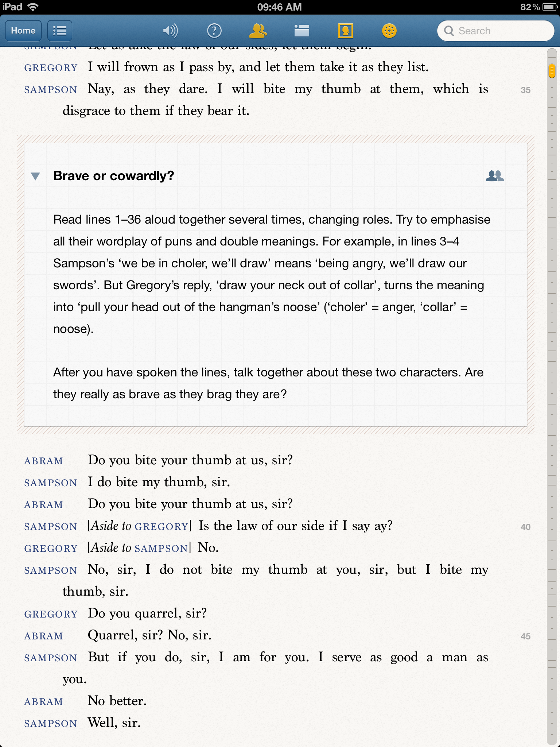Tap ABRAM's name beside 'No better.'

click(x=43, y=702)
